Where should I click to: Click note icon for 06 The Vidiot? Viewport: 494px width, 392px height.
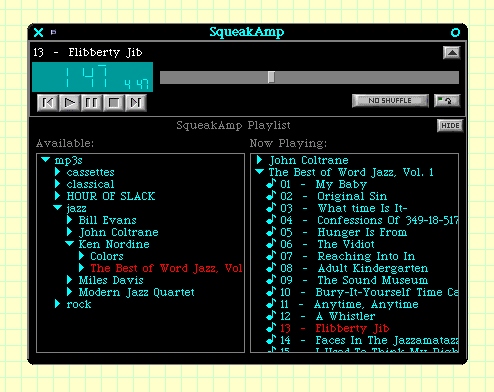click(271, 244)
